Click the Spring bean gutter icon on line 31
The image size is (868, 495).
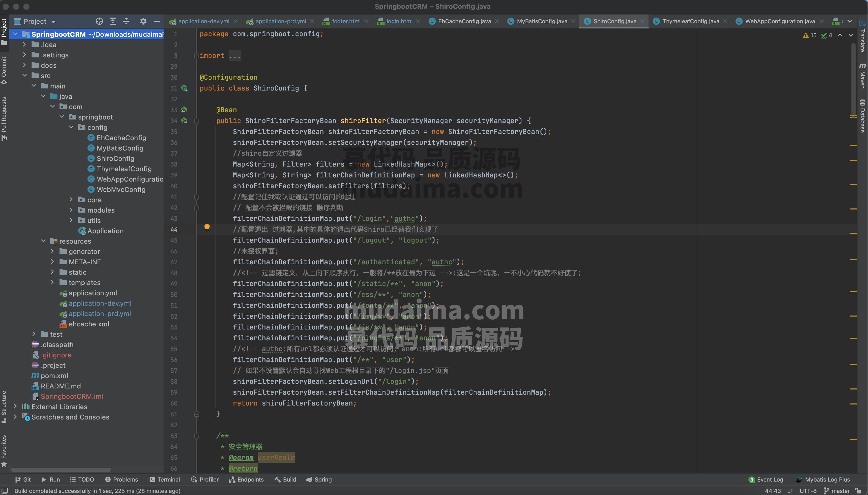coord(184,88)
